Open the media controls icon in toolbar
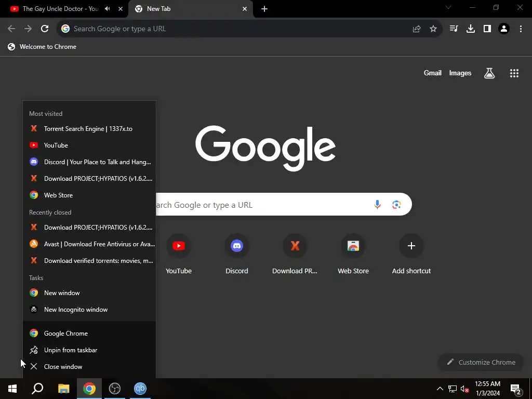 (454, 29)
